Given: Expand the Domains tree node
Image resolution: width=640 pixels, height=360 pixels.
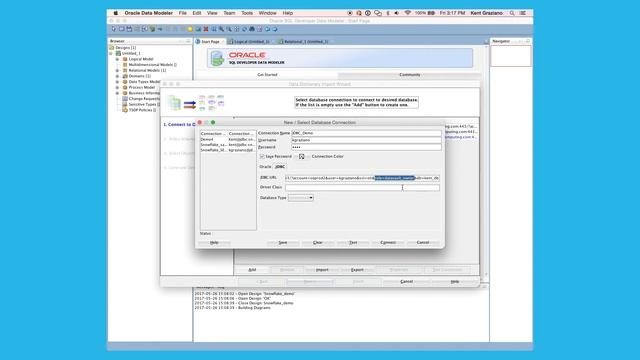Looking at the screenshot, I should (118, 76).
